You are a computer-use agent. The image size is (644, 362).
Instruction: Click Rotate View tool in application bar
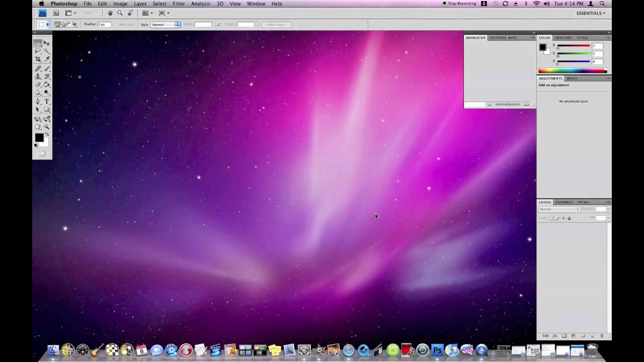coord(130,13)
